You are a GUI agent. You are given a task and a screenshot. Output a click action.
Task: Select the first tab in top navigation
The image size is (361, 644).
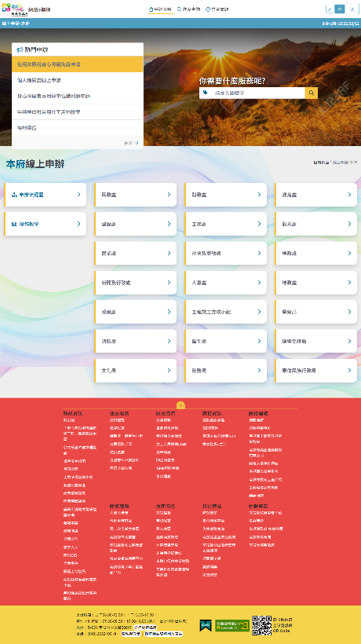click(x=160, y=9)
